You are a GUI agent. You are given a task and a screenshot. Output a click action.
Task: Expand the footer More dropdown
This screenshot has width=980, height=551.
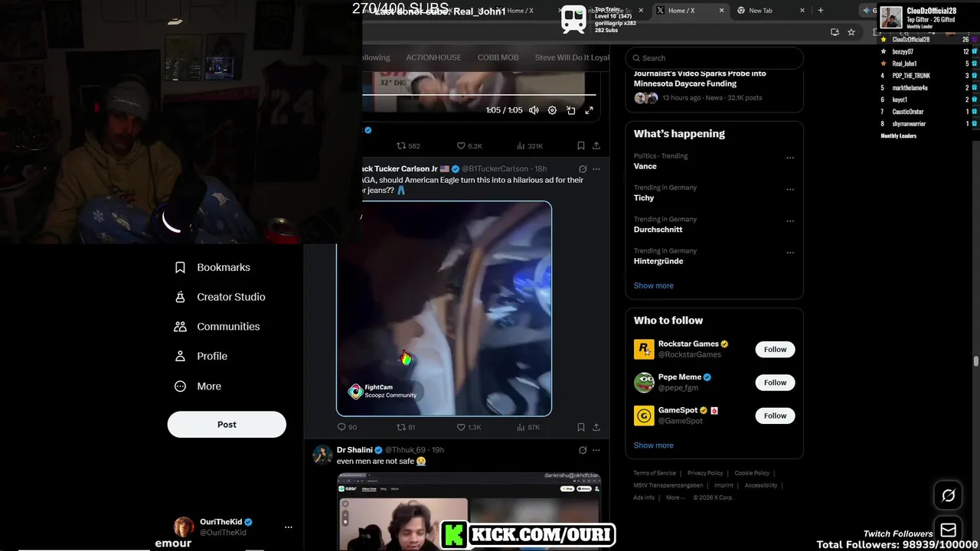[675, 497]
